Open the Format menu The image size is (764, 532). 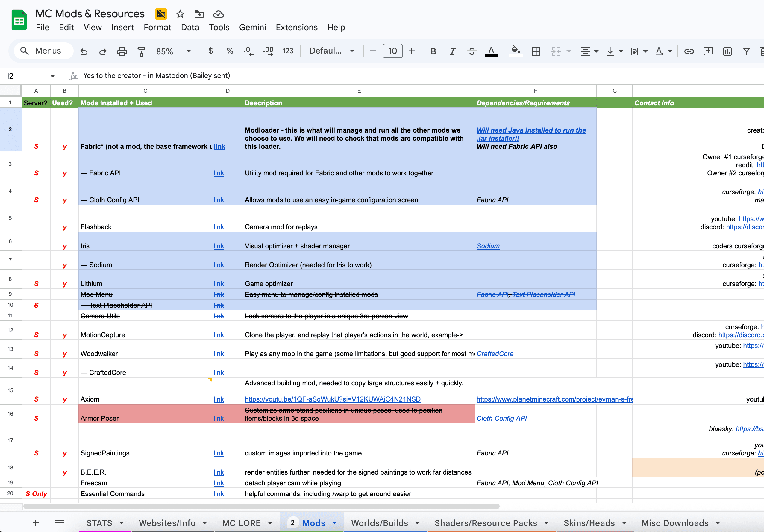click(157, 27)
